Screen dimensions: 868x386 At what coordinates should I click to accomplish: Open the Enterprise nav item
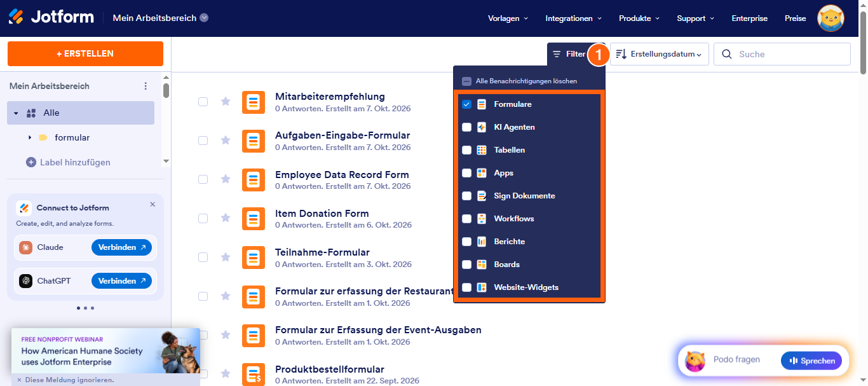pyautogui.click(x=749, y=18)
